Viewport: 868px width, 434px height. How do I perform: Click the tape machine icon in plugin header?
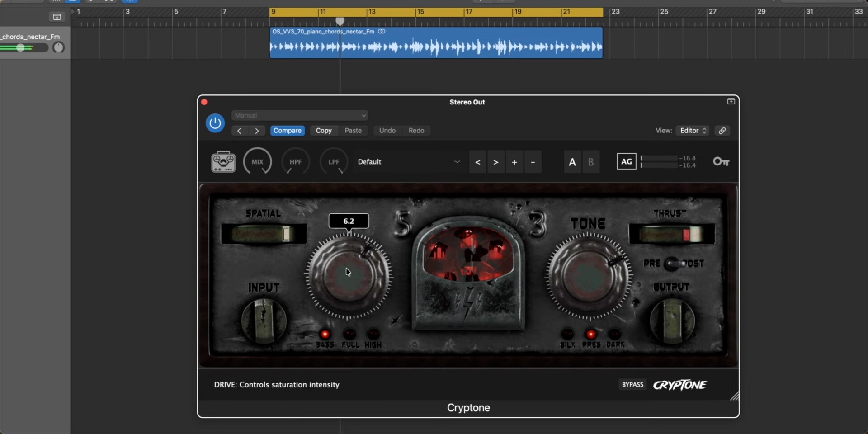(x=223, y=162)
